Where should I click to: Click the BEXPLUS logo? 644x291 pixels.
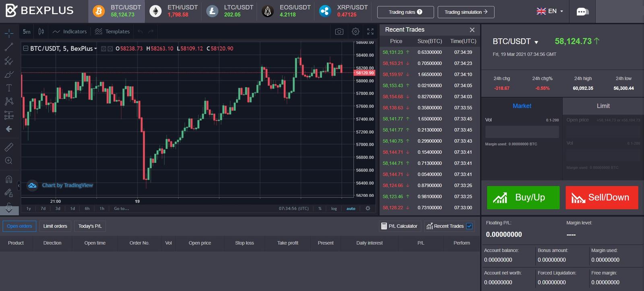39,10
